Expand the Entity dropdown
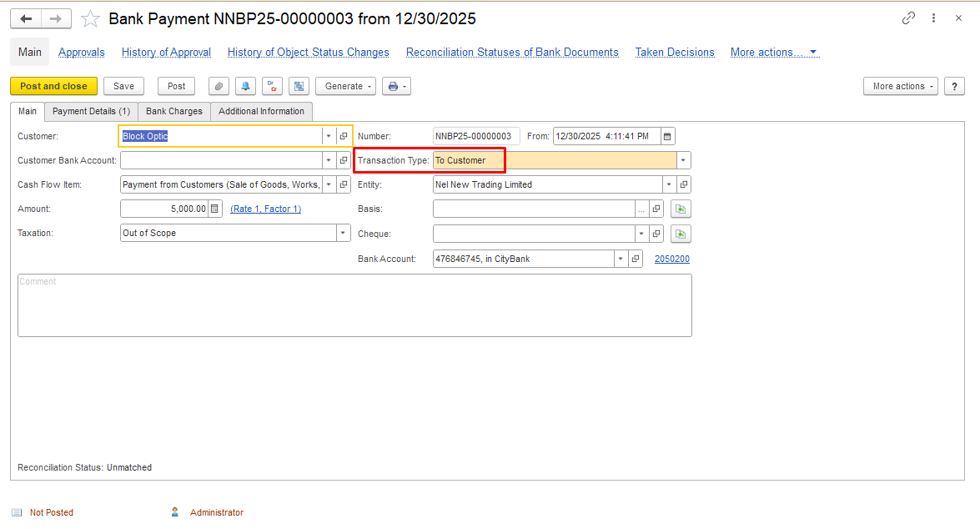 point(669,184)
